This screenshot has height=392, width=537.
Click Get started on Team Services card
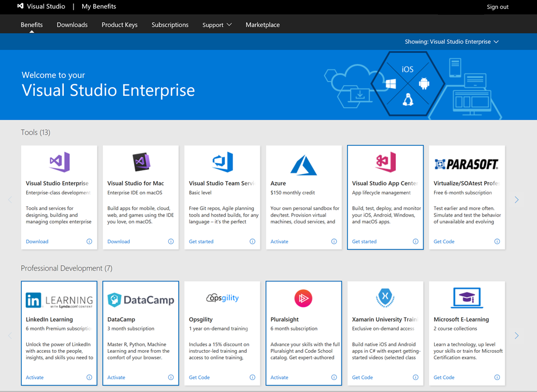[x=201, y=241]
